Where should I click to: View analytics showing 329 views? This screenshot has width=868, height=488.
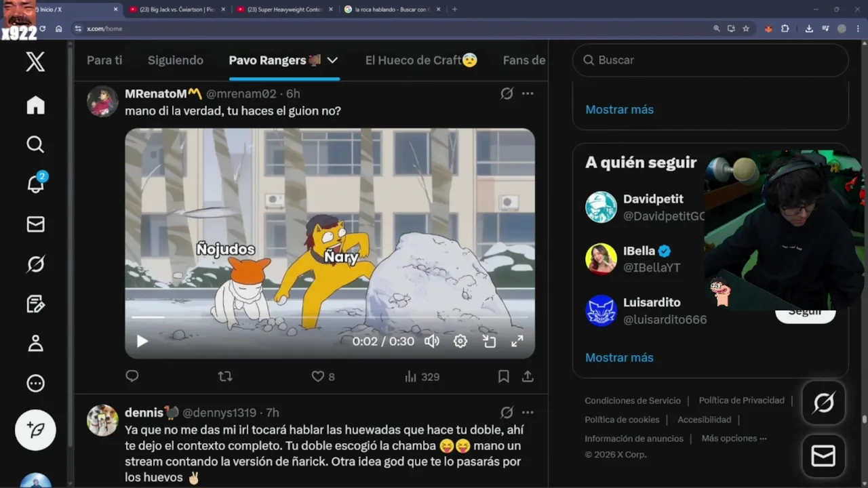click(x=422, y=376)
